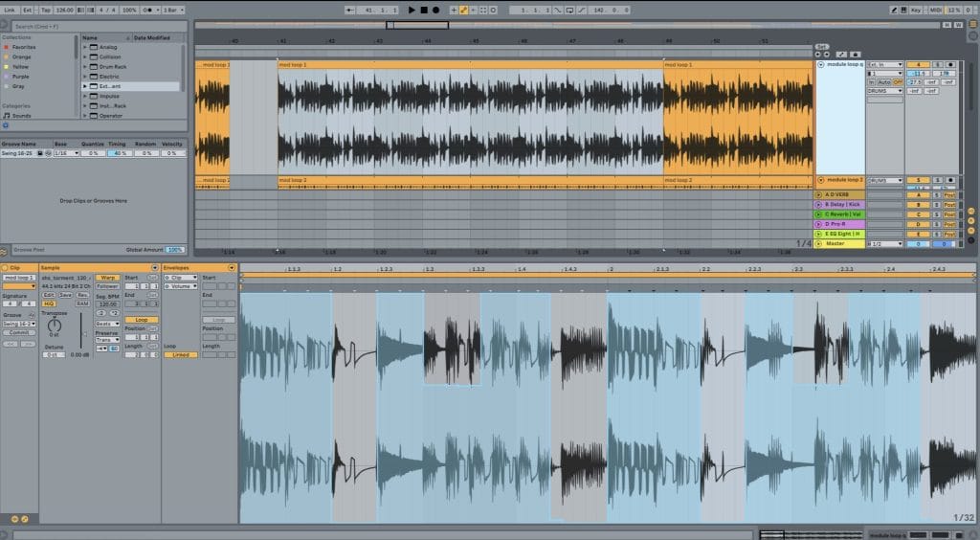980x540 pixels.
Task: Click the Commit groove button
Action: (x=19, y=333)
